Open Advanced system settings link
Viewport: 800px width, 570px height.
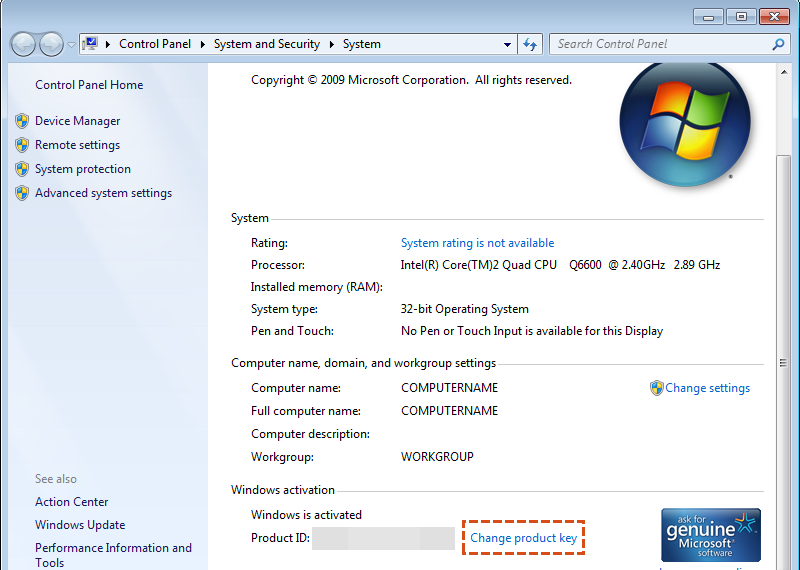point(103,193)
